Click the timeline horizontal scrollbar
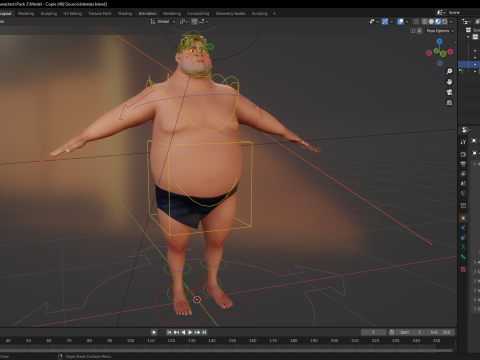 click(227, 350)
